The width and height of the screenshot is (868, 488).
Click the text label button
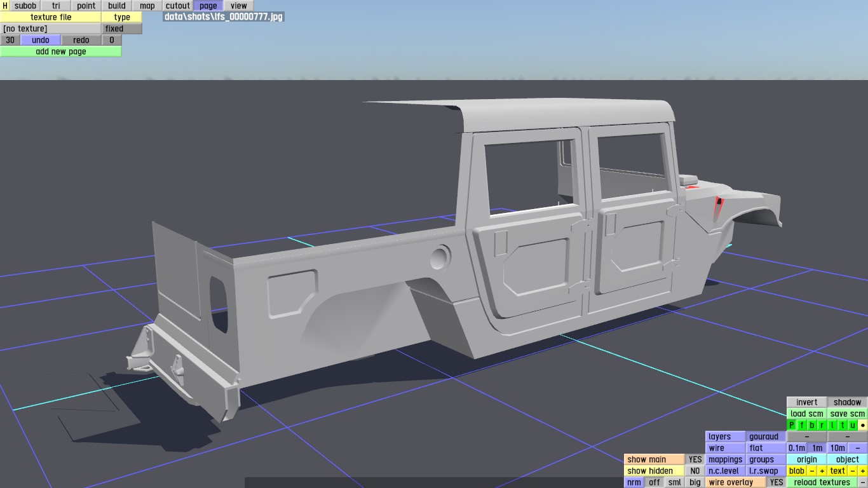pos(837,471)
